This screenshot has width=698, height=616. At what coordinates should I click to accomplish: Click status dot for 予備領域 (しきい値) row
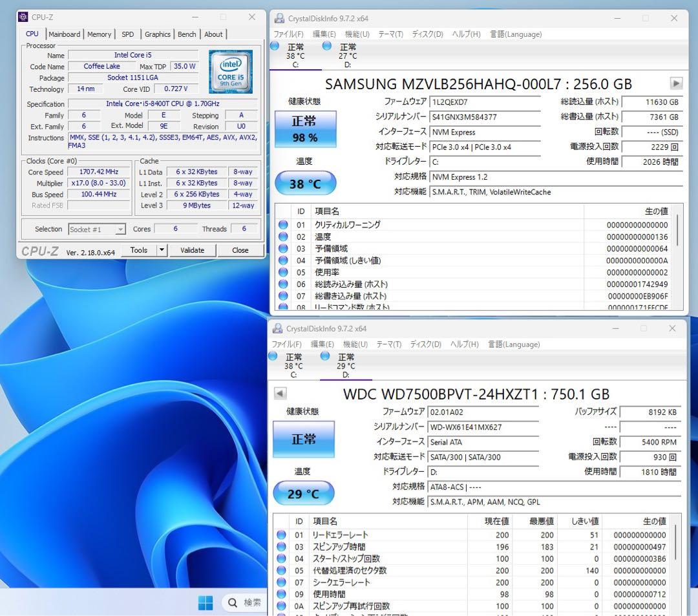coord(283,260)
